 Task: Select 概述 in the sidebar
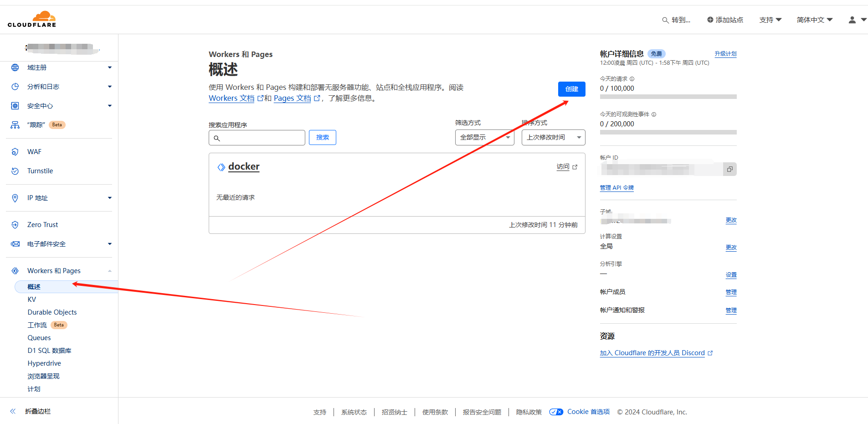point(67,287)
